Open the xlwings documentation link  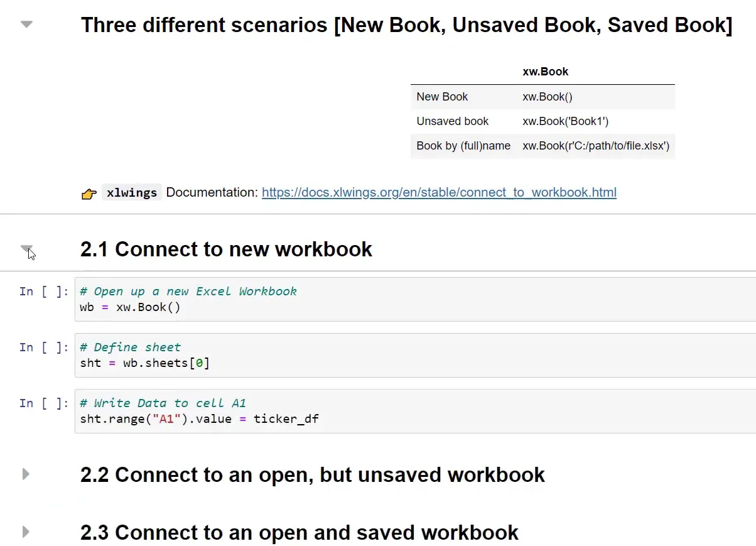point(438,192)
